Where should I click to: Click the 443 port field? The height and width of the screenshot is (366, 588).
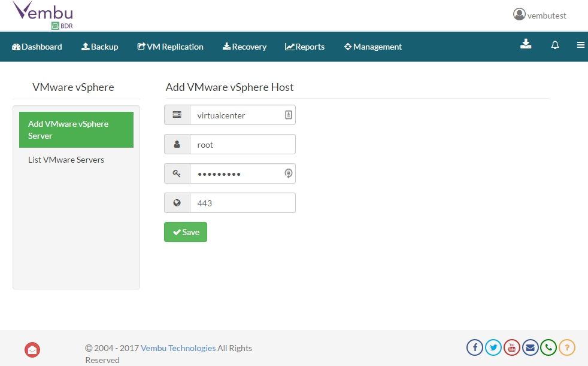(x=243, y=203)
